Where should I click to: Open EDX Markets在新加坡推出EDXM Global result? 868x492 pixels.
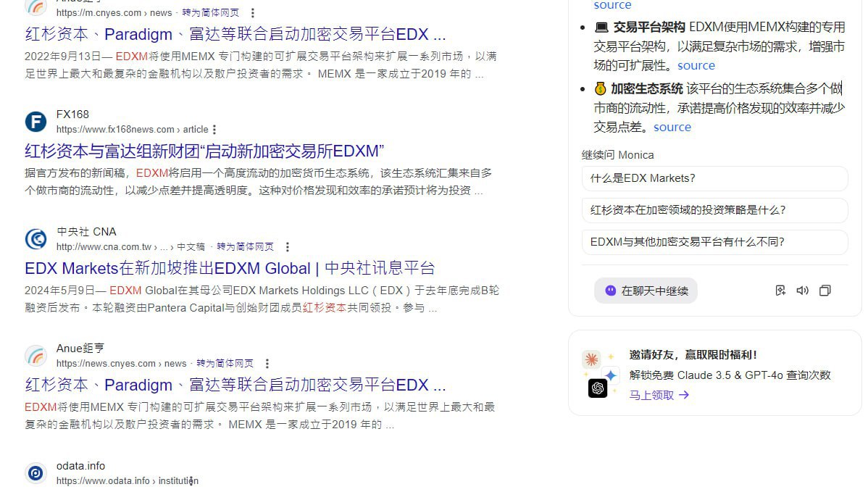(229, 268)
